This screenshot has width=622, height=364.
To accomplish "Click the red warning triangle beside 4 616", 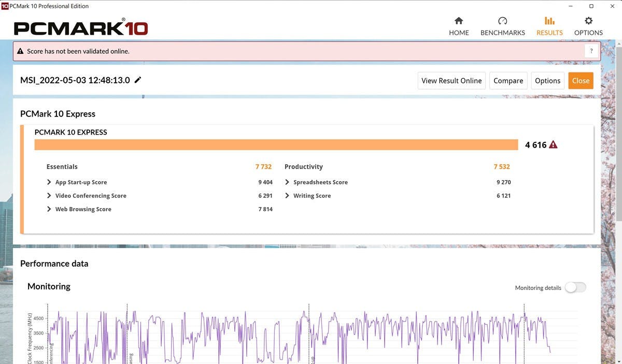I will tap(553, 145).
